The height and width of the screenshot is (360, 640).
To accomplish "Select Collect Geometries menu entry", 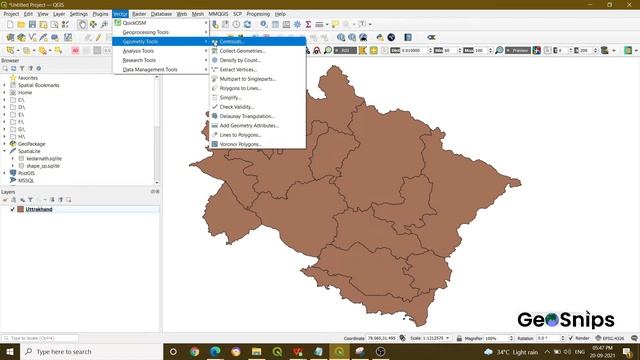I will point(258,51).
